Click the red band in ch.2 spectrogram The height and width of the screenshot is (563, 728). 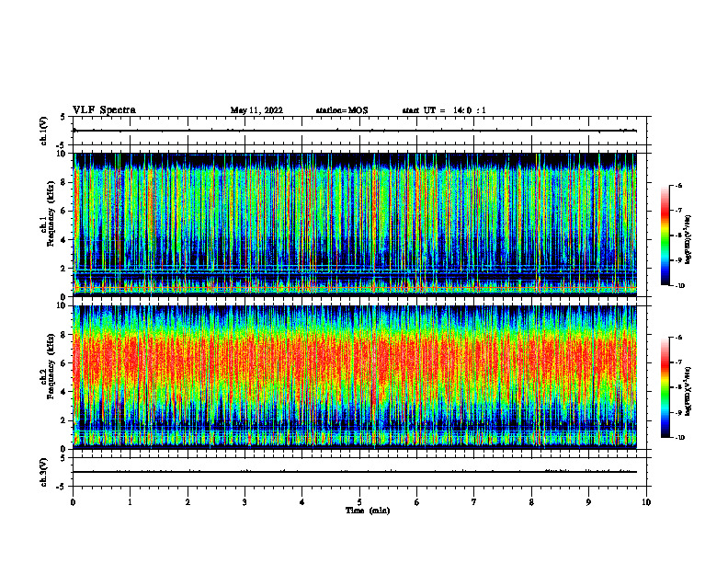[355, 362]
